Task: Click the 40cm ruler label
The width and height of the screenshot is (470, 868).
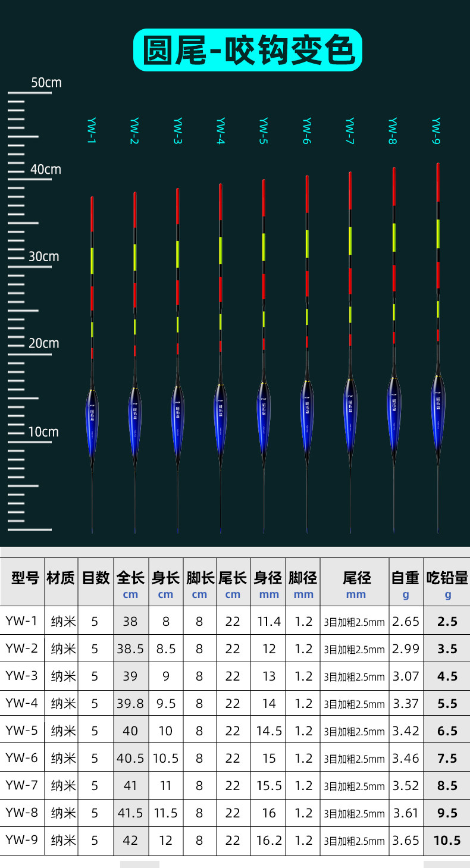Action: click(x=46, y=170)
